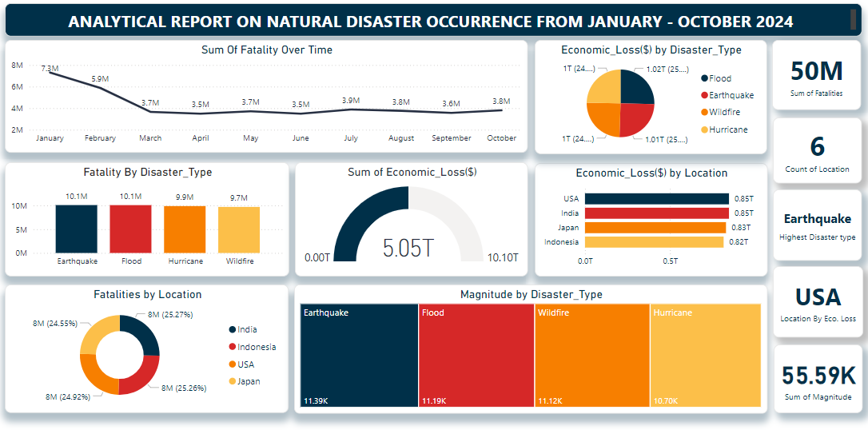
Task: Click the Magnitude by Disaster_Type chart title
Action: click(x=531, y=294)
